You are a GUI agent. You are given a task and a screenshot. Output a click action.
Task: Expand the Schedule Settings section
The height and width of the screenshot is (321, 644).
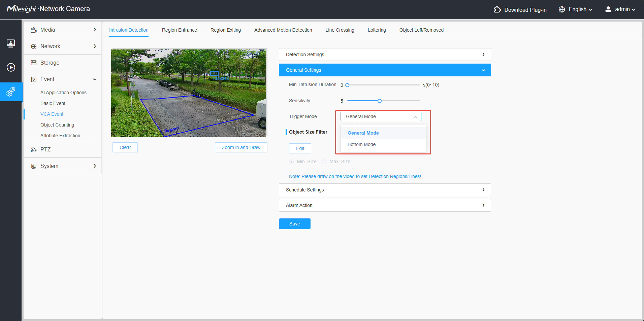(x=385, y=190)
